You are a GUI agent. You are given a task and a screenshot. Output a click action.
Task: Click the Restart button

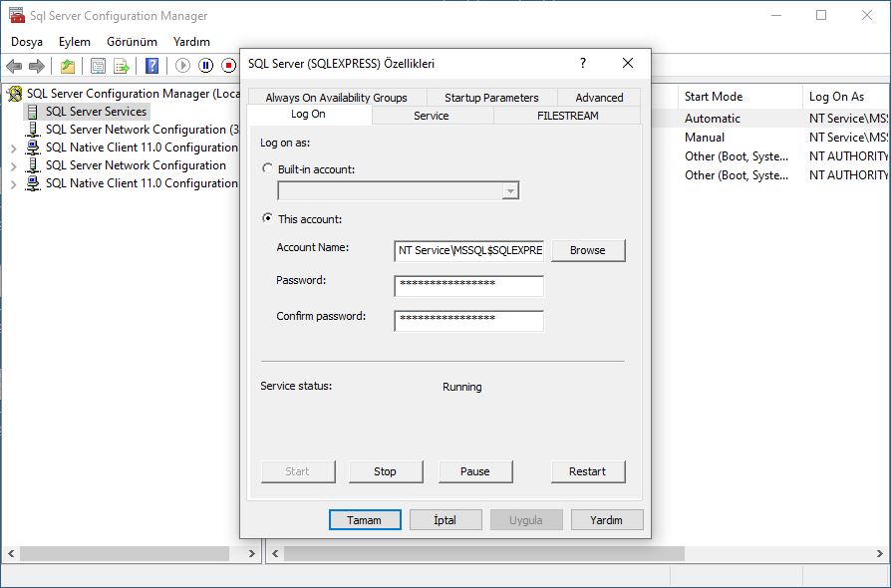[x=588, y=471]
